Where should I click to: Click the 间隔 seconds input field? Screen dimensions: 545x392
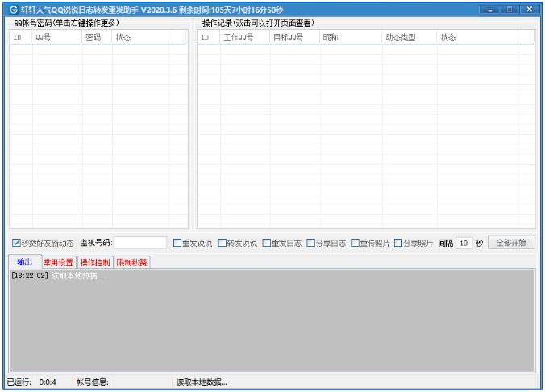point(464,243)
